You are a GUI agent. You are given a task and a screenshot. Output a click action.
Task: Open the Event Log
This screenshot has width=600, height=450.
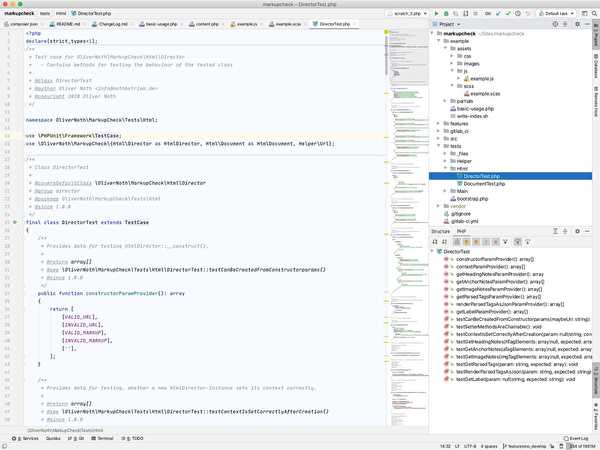[x=577, y=439]
